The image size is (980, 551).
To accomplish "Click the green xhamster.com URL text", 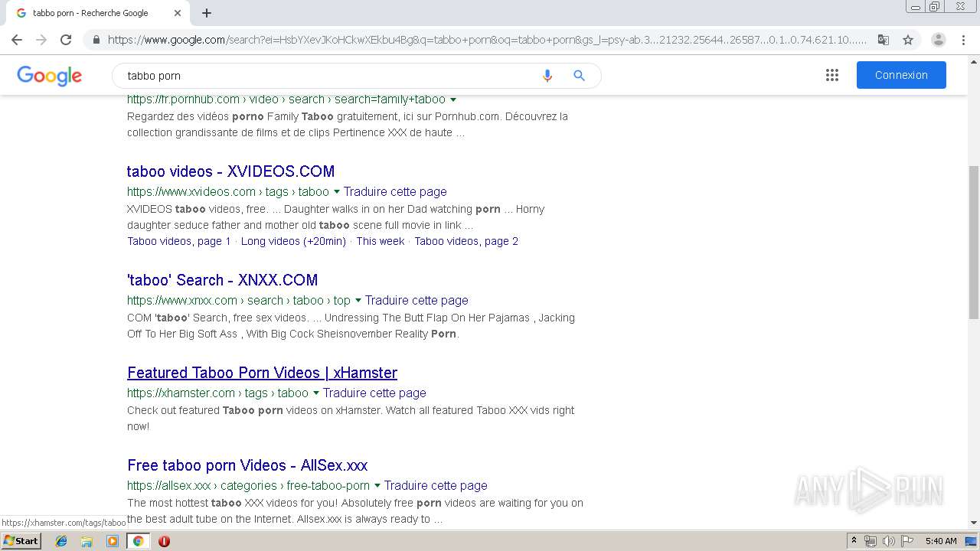I will (x=217, y=393).
